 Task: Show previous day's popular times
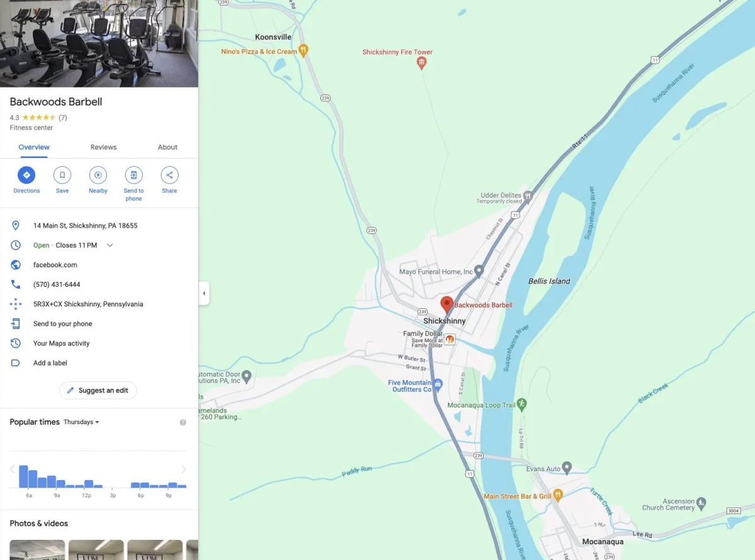pos(12,469)
